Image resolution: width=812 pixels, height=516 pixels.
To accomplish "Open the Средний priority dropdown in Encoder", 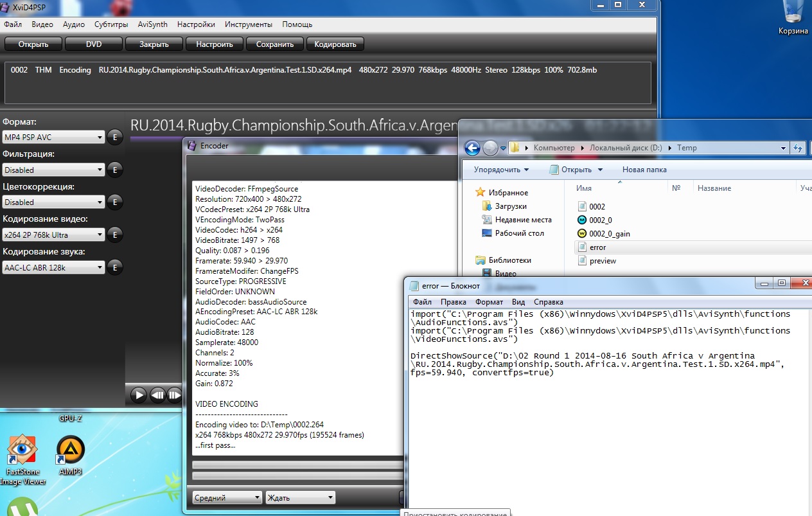I will [x=227, y=497].
